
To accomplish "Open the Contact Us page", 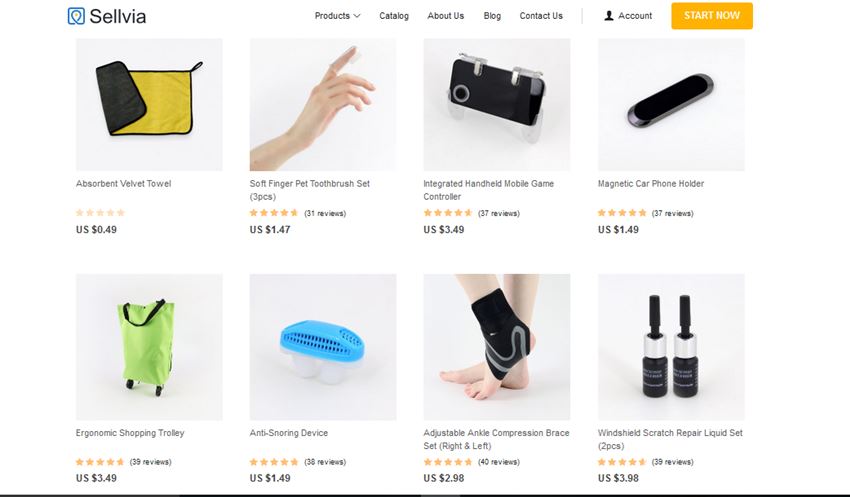I will (541, 16).
